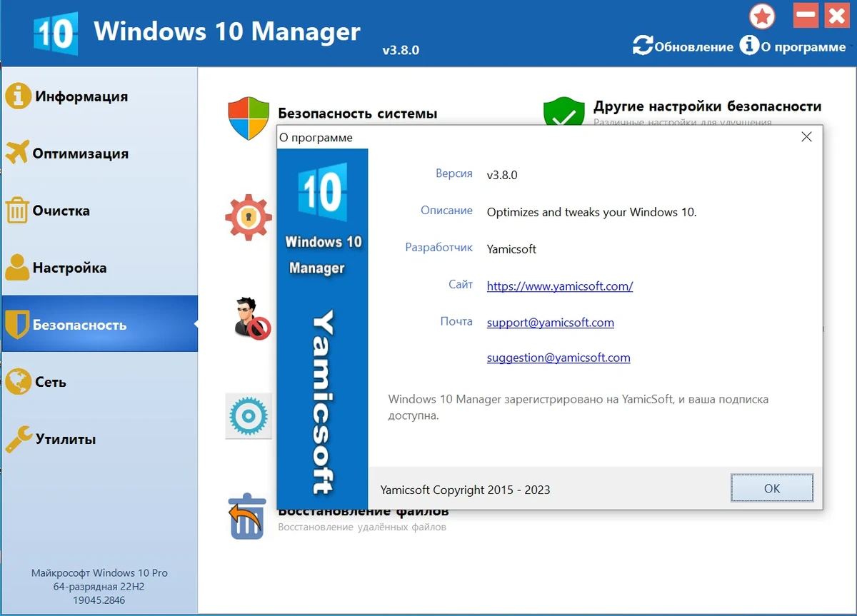Close the Windows 10 Manager main window

(836, 15)
